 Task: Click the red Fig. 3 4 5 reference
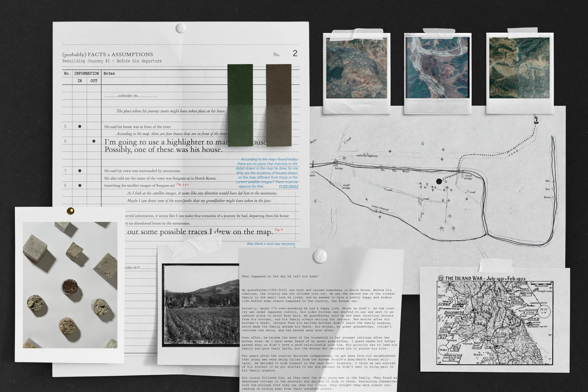[182, 184]
